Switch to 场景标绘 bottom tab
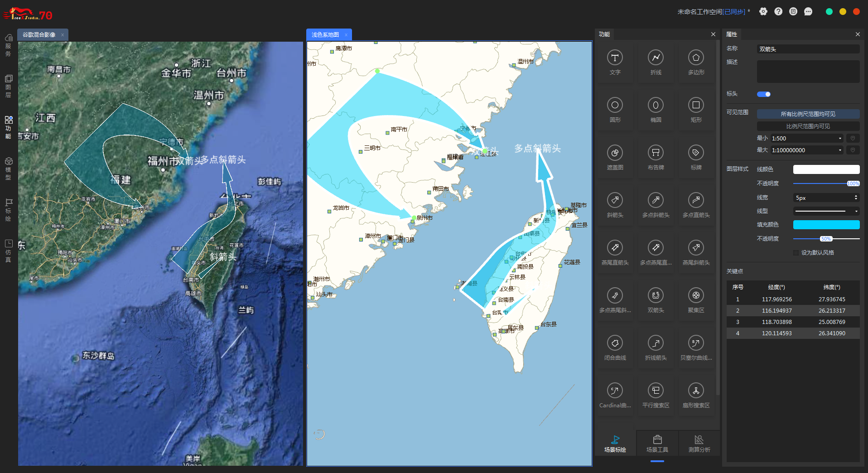868x473 pixels. 615,444
